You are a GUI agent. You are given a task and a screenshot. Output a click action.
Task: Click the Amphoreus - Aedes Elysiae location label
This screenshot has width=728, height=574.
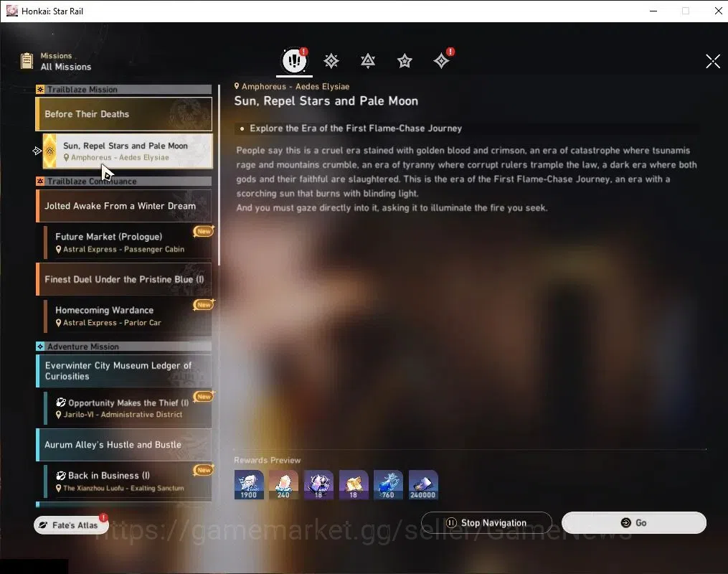point(292,86)
